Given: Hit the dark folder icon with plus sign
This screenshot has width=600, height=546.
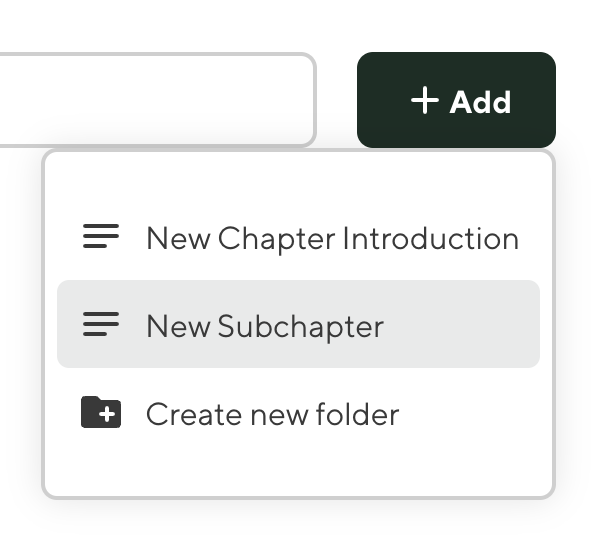Looking at the screenshot, I should click(101, 413).
